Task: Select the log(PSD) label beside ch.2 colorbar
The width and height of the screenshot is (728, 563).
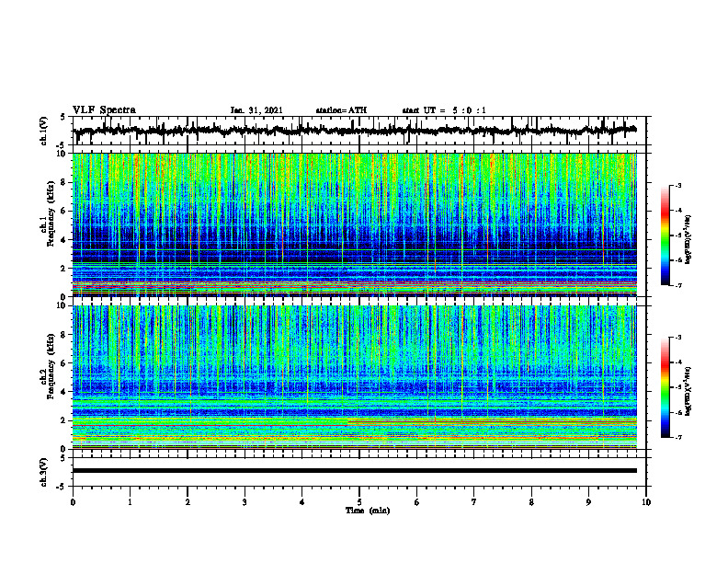Action: click(x=688, y=391)
